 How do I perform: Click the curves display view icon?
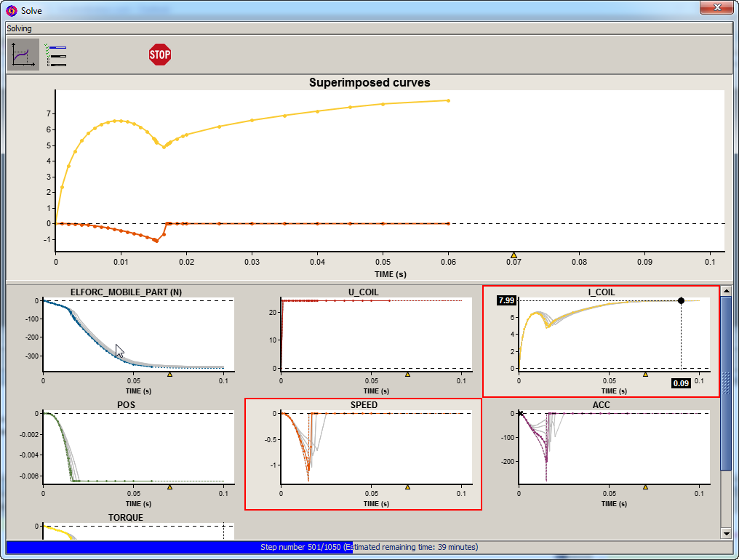23,55
